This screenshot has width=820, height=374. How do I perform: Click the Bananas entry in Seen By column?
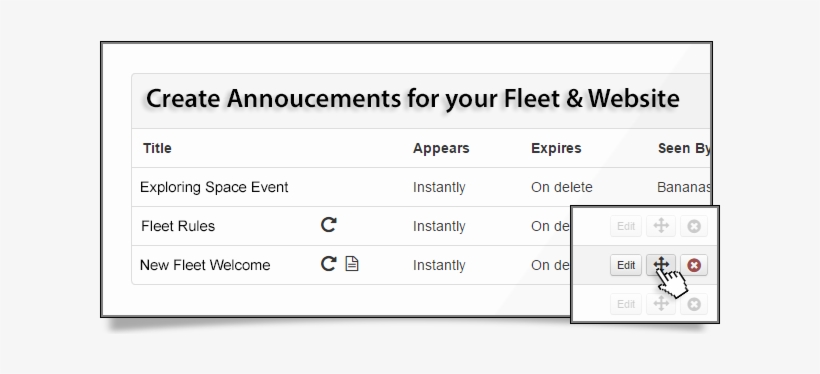point(684,187)
